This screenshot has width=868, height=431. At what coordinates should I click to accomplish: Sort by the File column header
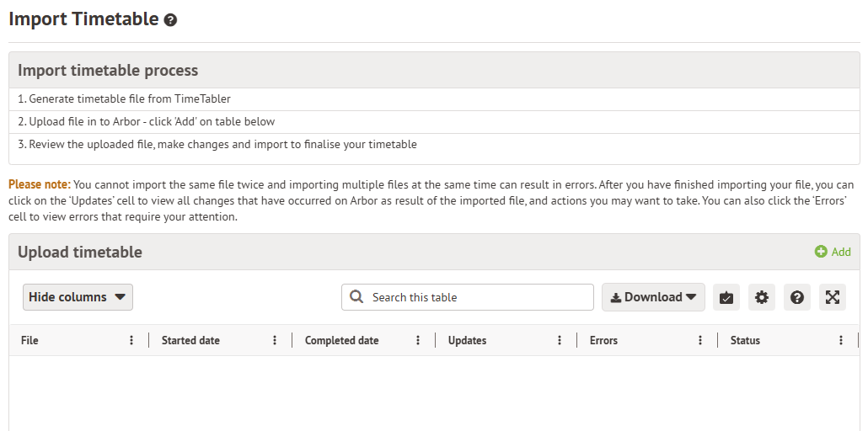pos(30,341)
